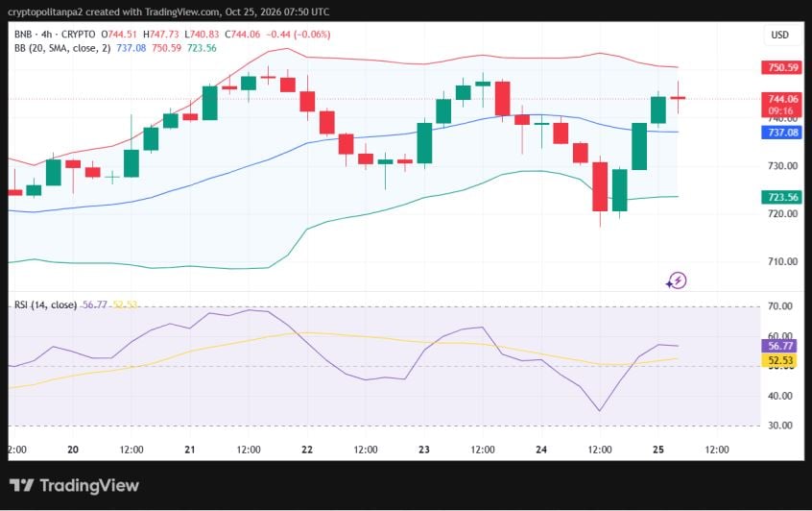Viewport: 812px width, 511px height.
Task: Select the BB (20, SMA, close, 2) legend
Action: tap(62, 48)
